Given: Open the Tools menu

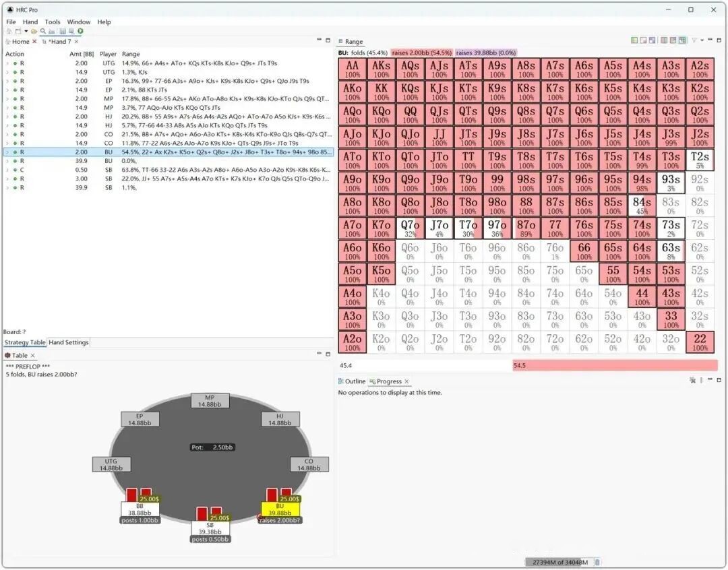Looking at the screenshot, I should (x=53, y=22).
